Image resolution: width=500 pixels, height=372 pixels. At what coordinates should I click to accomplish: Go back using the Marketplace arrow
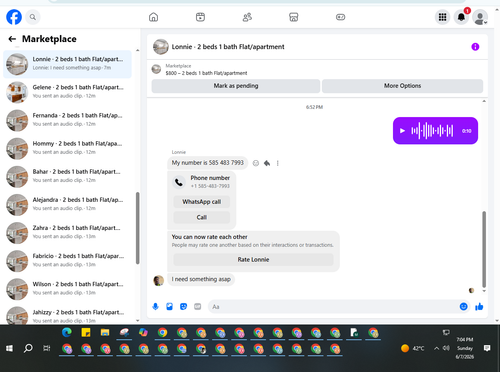[x=12, y=39]
